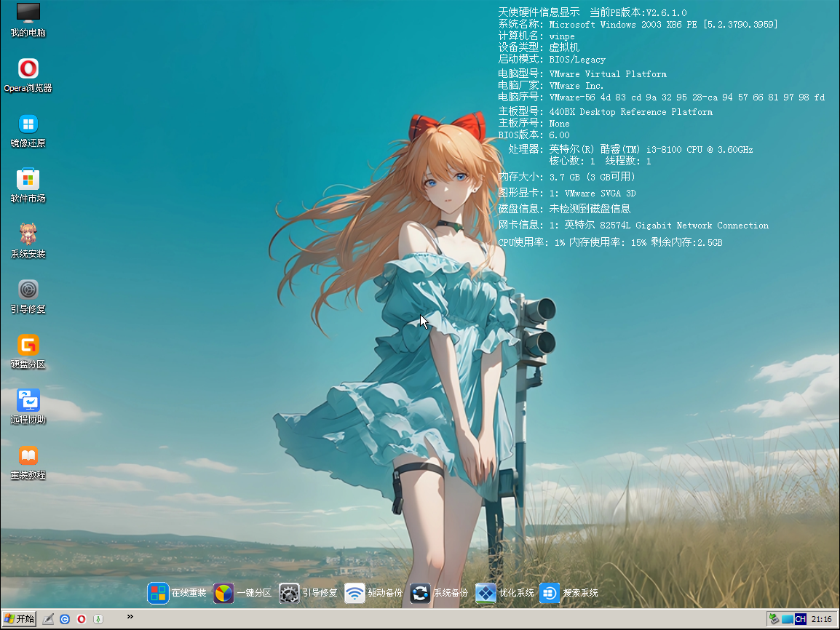Click the show desktop quick launch icon
Screen dimensions: 840x630
tap(47, 618)
